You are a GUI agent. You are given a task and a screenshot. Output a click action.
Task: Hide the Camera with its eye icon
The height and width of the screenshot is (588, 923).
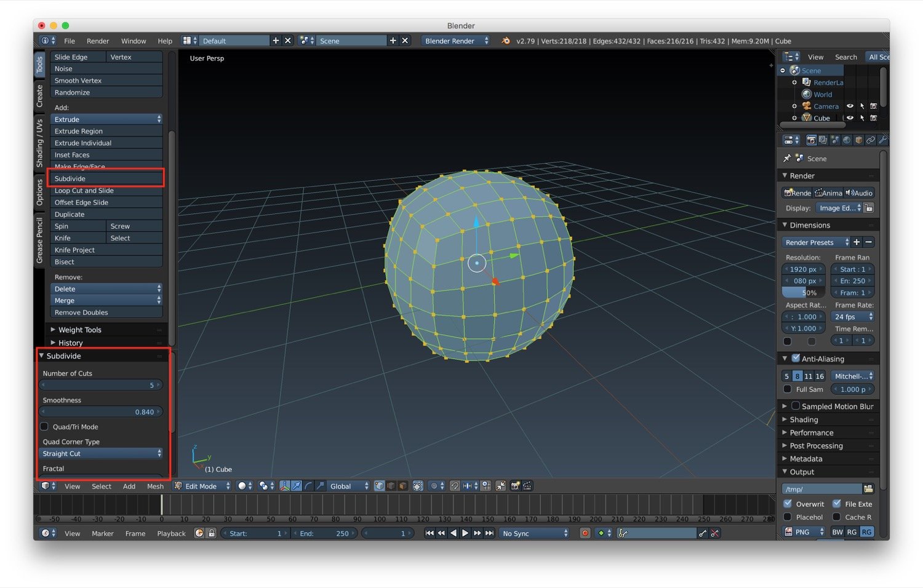[x=850, y=106]
